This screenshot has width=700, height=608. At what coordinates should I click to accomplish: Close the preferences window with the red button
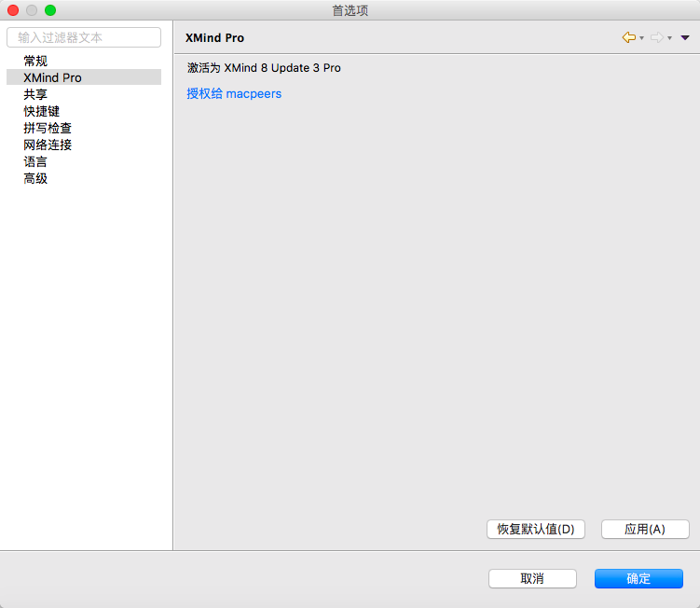(13, 10)
